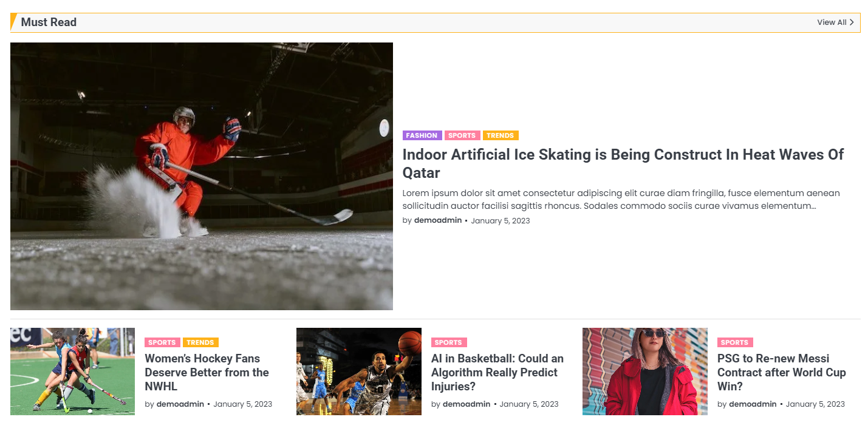Select TRENDS tag above Women's Hockey article

click(x=200, y=342)
